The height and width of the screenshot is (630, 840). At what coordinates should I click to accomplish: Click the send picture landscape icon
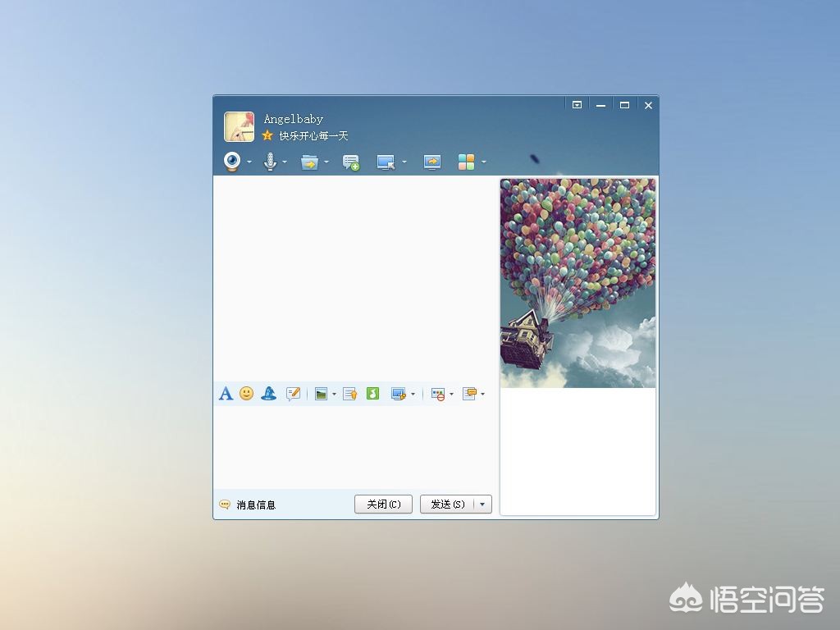[x=321, y=395]
